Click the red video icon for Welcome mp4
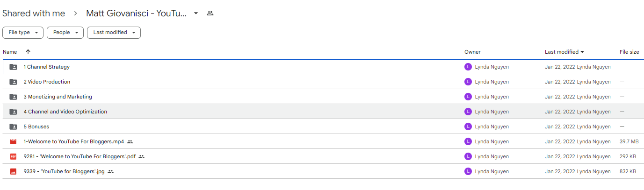The width and height of the screenshot is (644, 190). [x=13, y=141]
